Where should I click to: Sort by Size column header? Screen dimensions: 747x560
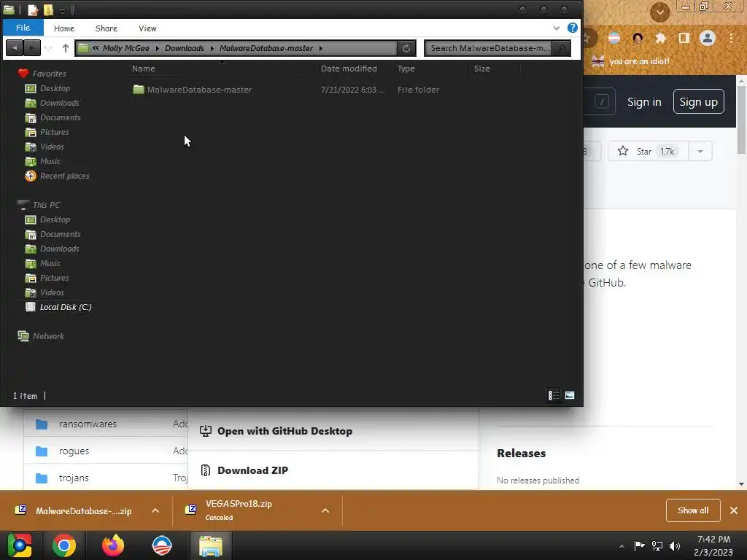click(481, 69)
